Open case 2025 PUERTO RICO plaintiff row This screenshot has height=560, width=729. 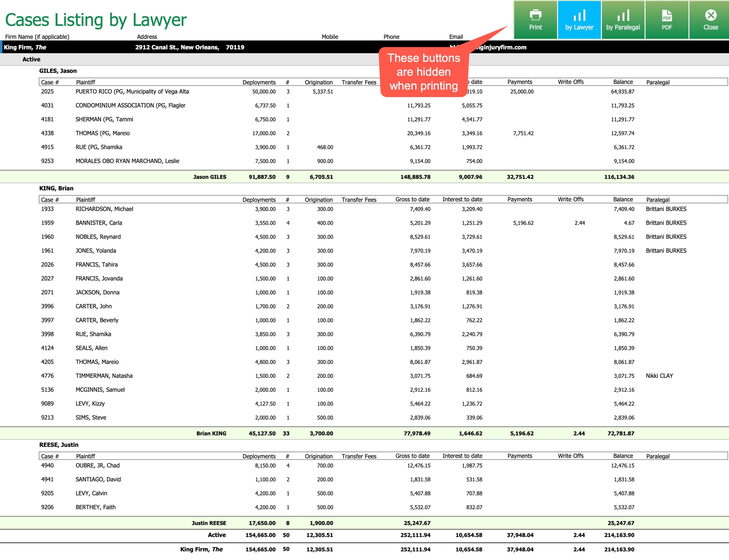click(364, 92)
